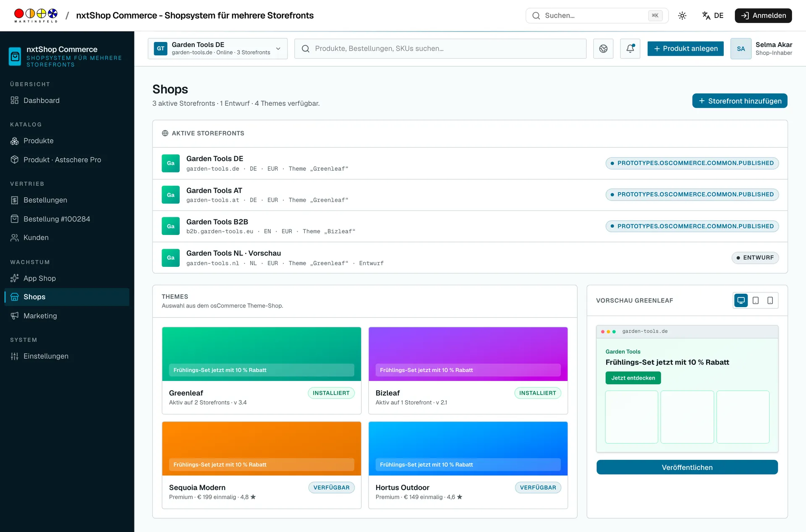Focus the Produkte, Bestellungen, SKUs search field
Image resolution: width=806 pixels, height=532 pixels.
point(440,49)
